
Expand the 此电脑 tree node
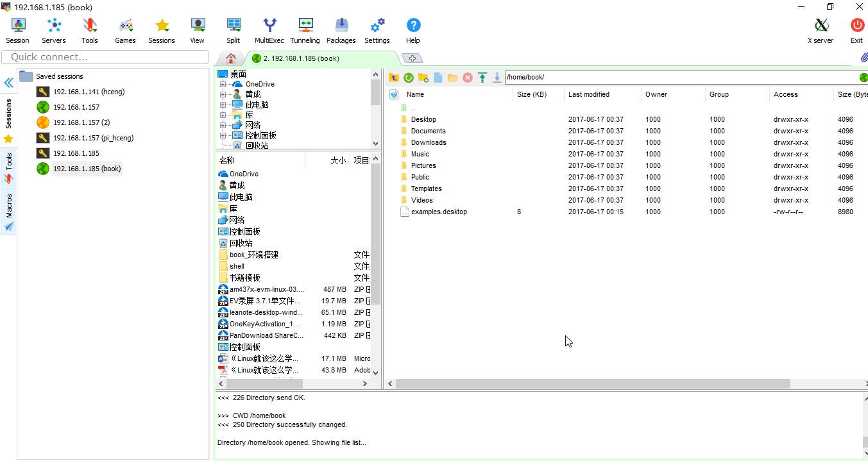[x=223, y=105]
